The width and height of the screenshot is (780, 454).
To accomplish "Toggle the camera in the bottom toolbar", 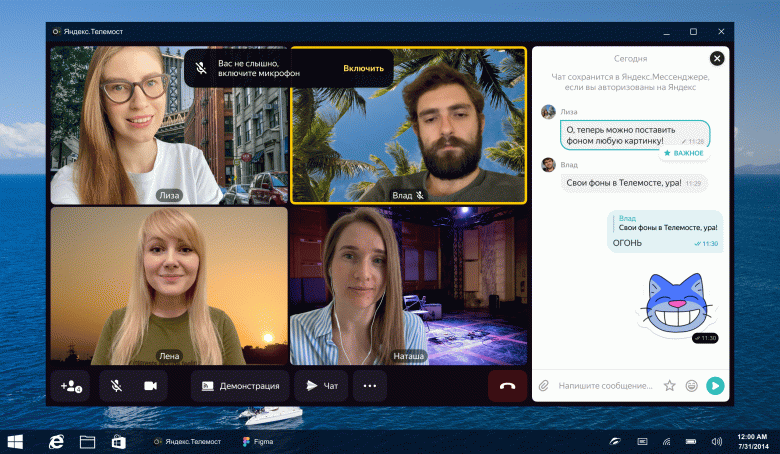I will coord(150,386).
